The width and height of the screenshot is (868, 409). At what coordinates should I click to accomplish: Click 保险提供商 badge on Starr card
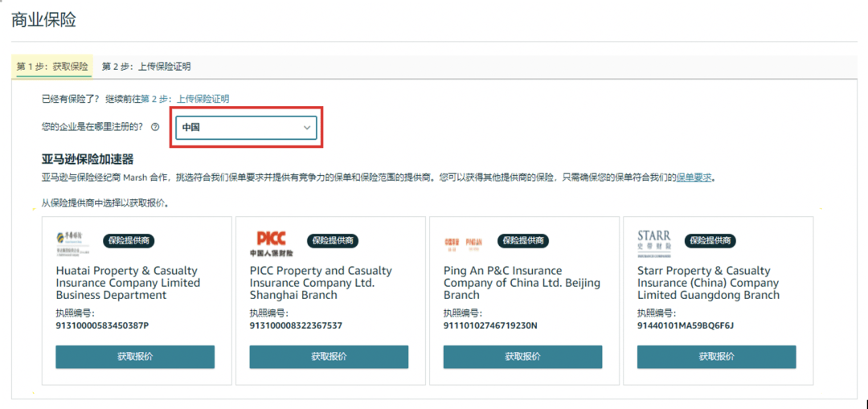click(x=710, y=240)
